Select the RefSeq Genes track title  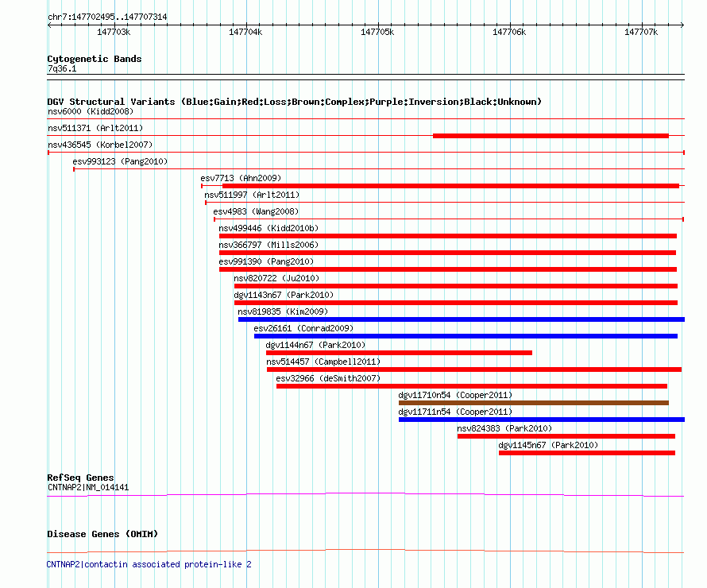coord(80,478)
